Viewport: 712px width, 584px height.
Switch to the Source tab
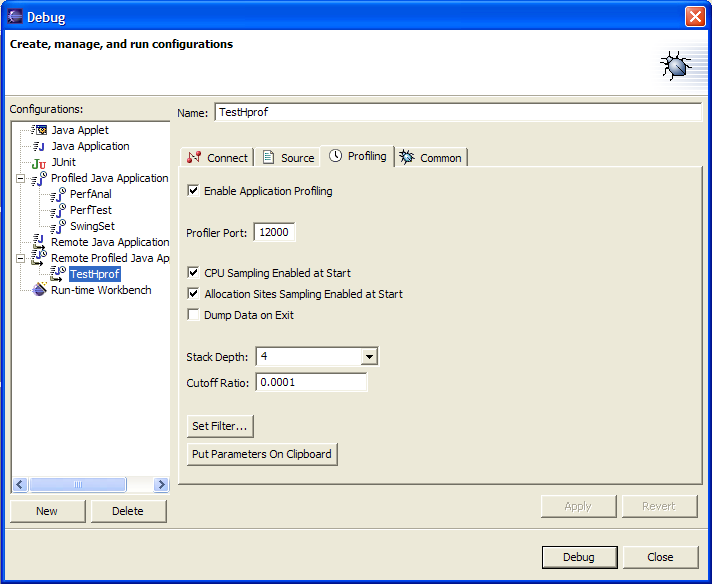pyautogui.click(x=288, y=158)
